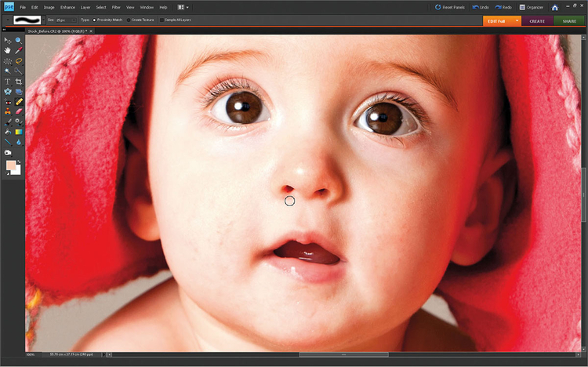Screen dimensions: 588x367
Task: Open the Image menu
Action: 49,8
